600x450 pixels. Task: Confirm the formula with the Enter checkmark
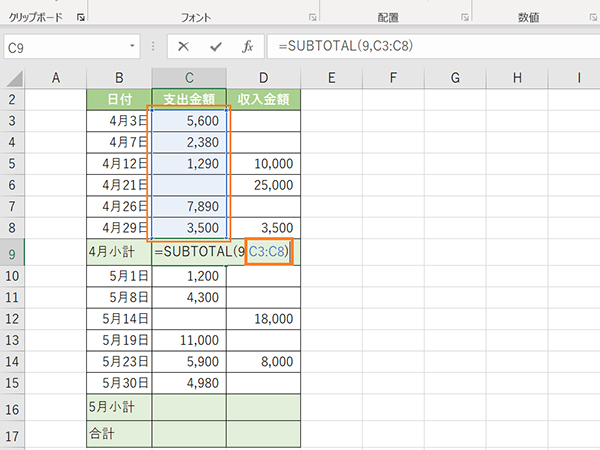[x=215, y=47]
